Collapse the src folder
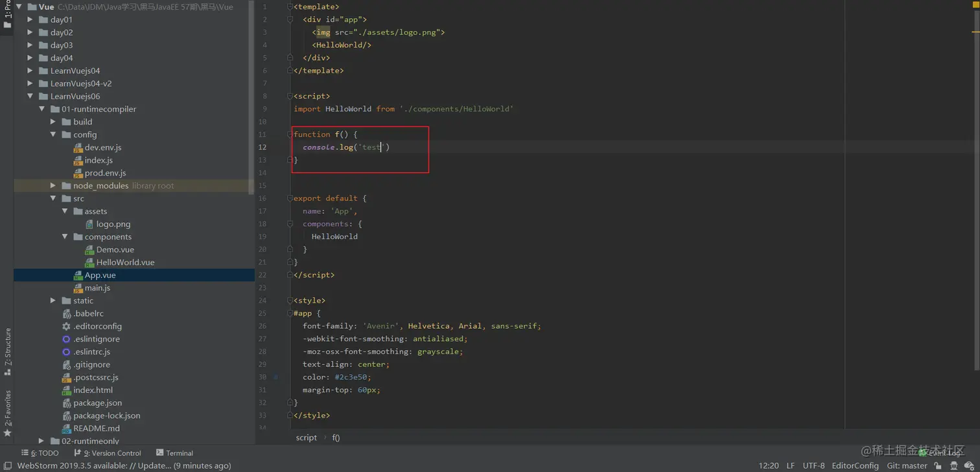 click(x=53, y=198)
